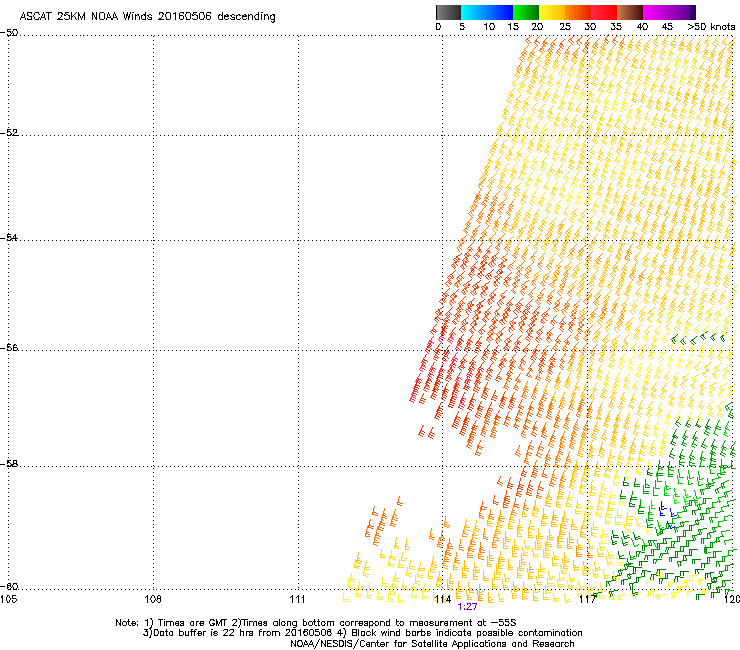Click longitude label '117'

click(588, 599)
